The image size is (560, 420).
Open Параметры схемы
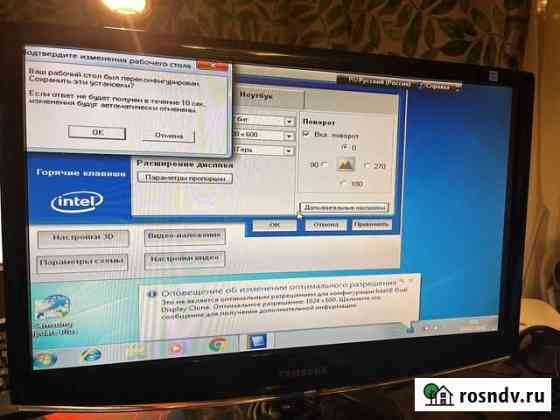[x=82, y=263]
